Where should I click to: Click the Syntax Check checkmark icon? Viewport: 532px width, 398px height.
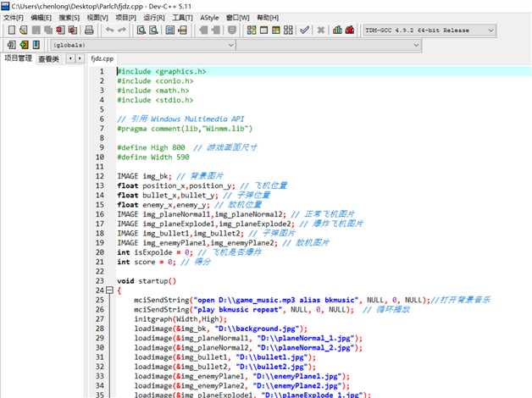[304, 30]
